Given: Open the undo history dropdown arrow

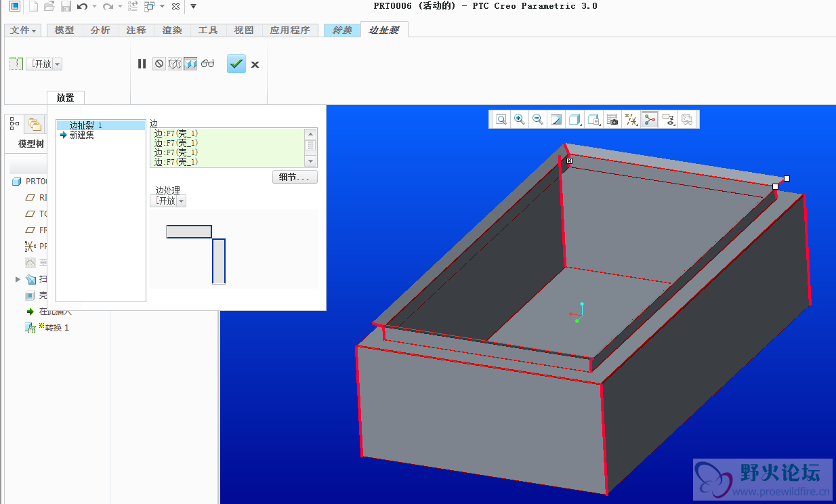Looking at the screenshot, I should point(94,6).
